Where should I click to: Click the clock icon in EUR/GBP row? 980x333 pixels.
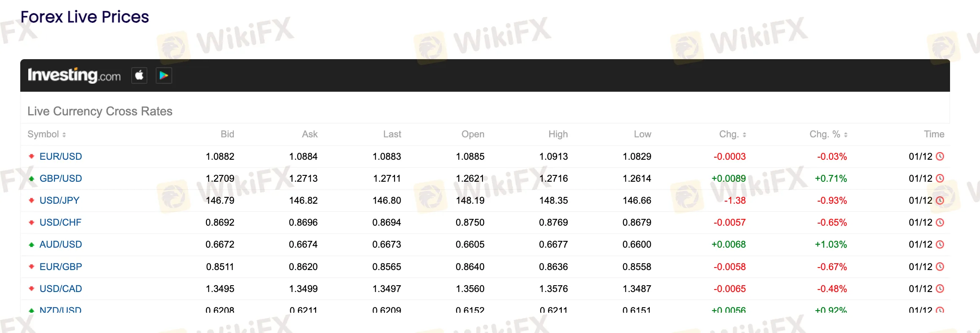point(940,267)
